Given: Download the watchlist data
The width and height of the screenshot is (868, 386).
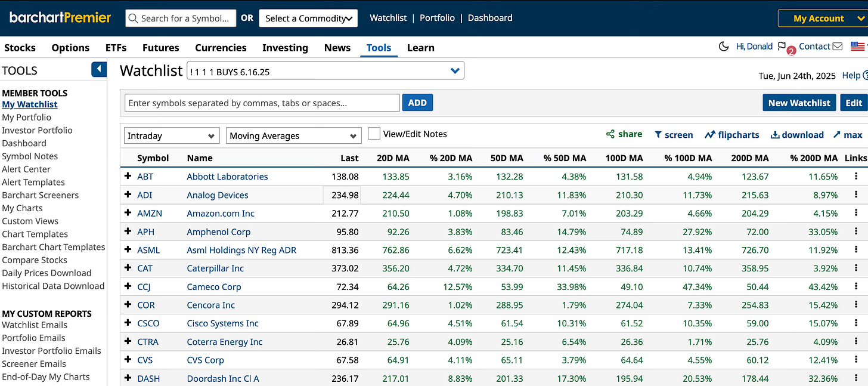Looking at the screenshot, I should (798, 135).
